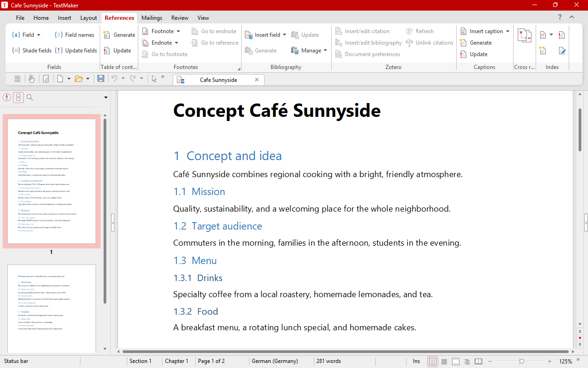The height and width of the screenshot is (368, 588).
Task: Switch to book reading view in status bar
Action: 479,362
